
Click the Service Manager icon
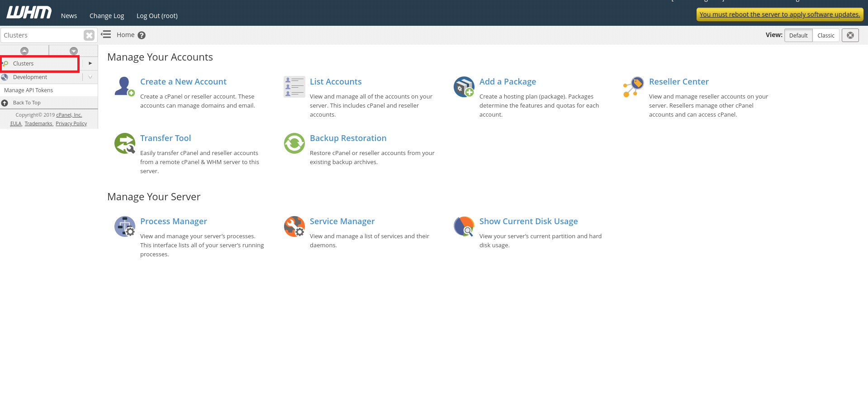294,226
